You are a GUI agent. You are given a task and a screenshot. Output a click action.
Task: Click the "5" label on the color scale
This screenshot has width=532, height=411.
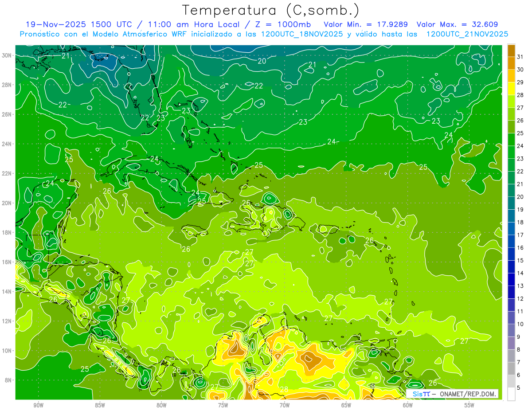coord(519,388)
